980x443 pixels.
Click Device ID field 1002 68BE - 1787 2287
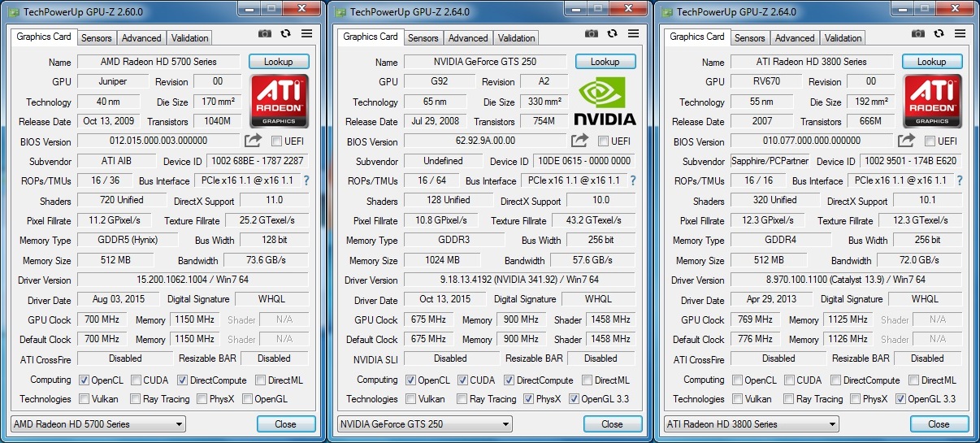[258, 161]
